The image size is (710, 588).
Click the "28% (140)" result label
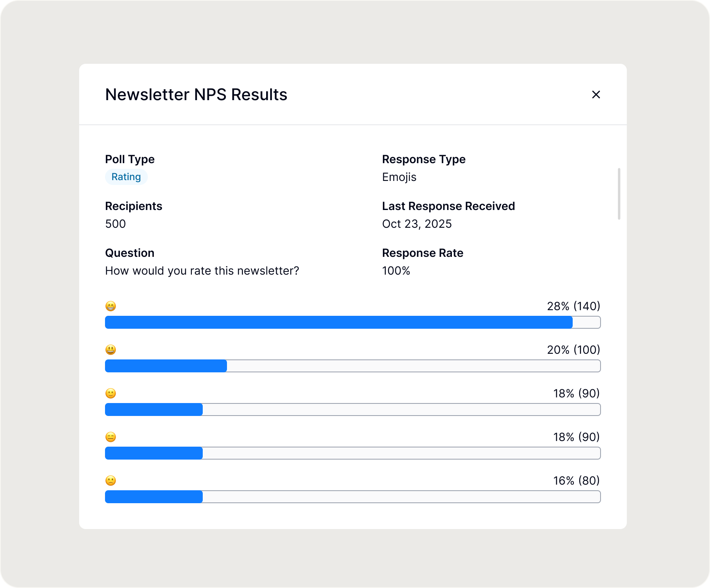(573, 306)
